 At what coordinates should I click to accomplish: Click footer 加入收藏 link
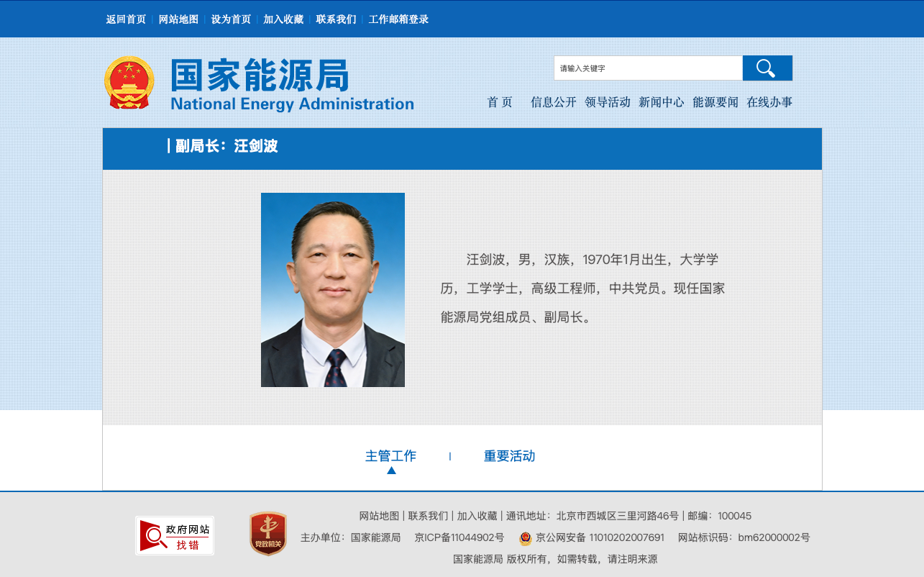point(477,516)
